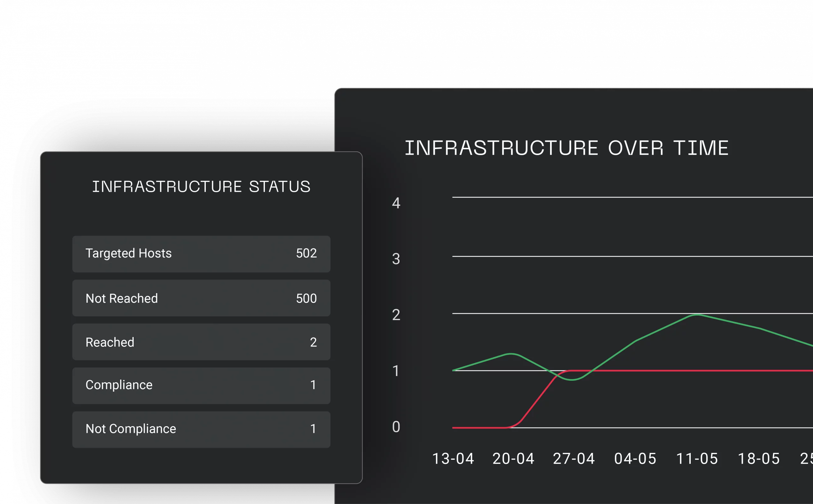Select the 11-05 date label
This screenshot has height=504, width=813.
point(697,459)
